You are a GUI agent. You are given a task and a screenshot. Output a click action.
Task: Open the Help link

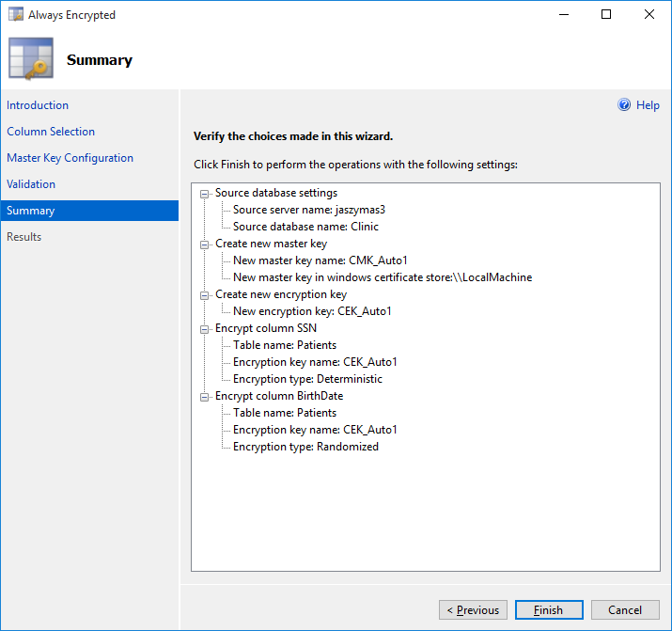pyautogui.click(x=648, y=105)
